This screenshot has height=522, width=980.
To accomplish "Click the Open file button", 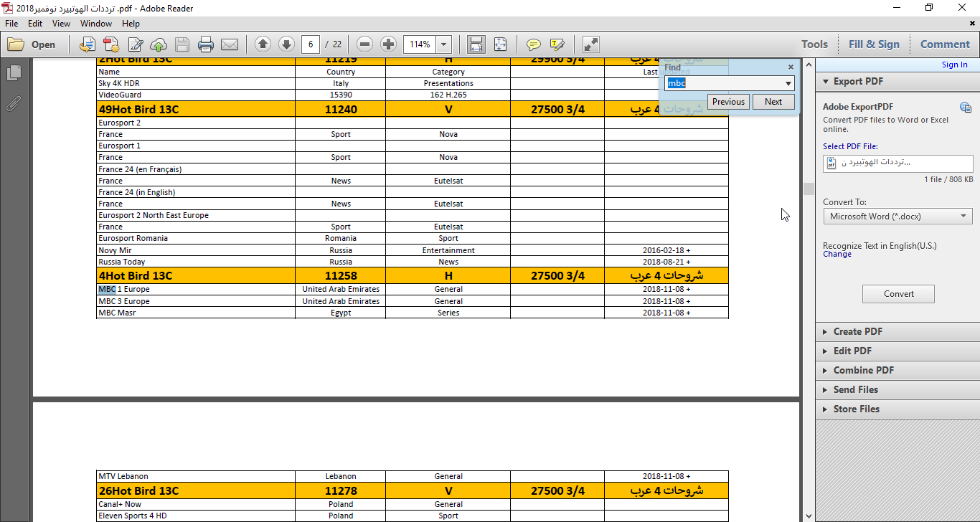I will pyautogui.click(x=32, y=44).
